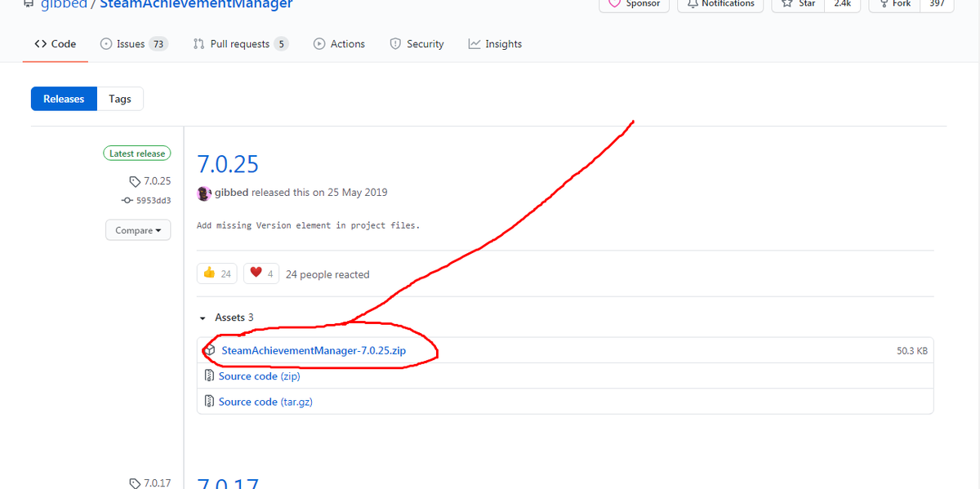
Task: Collapse the Assets section
Action: coord(226,318)
